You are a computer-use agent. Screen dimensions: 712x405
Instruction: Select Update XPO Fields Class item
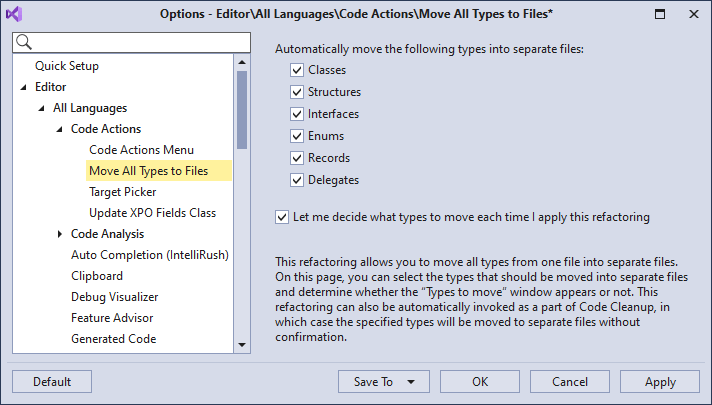click(152, 213)
